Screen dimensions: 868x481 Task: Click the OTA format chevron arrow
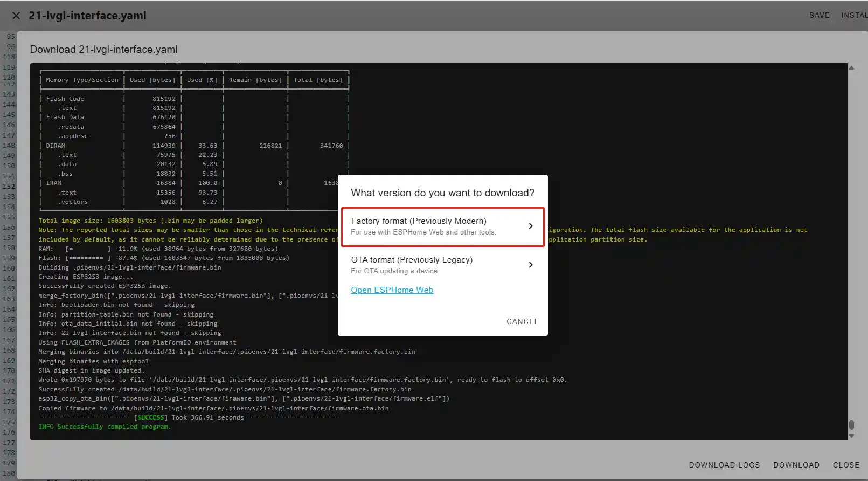pyautogui.click(x=530, y=265)
